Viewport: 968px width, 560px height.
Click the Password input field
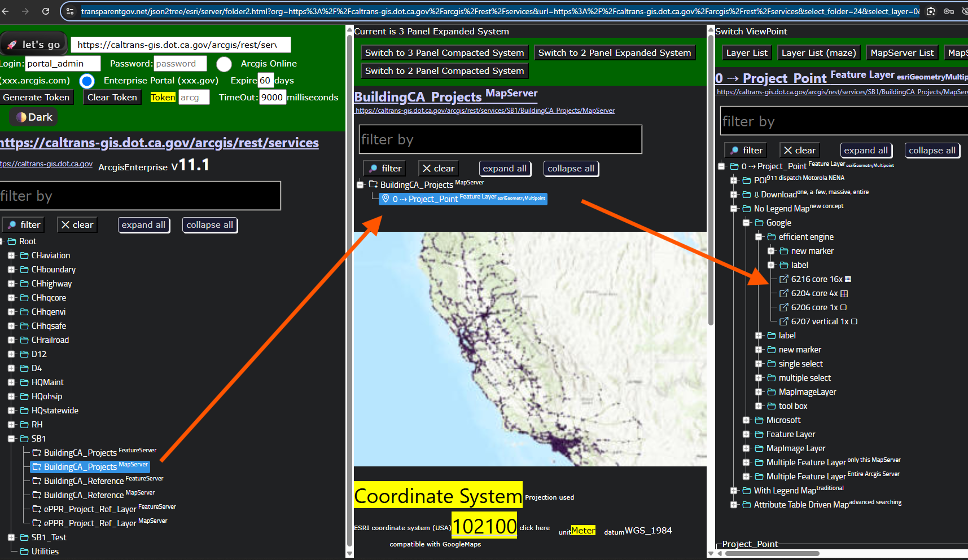180,64
